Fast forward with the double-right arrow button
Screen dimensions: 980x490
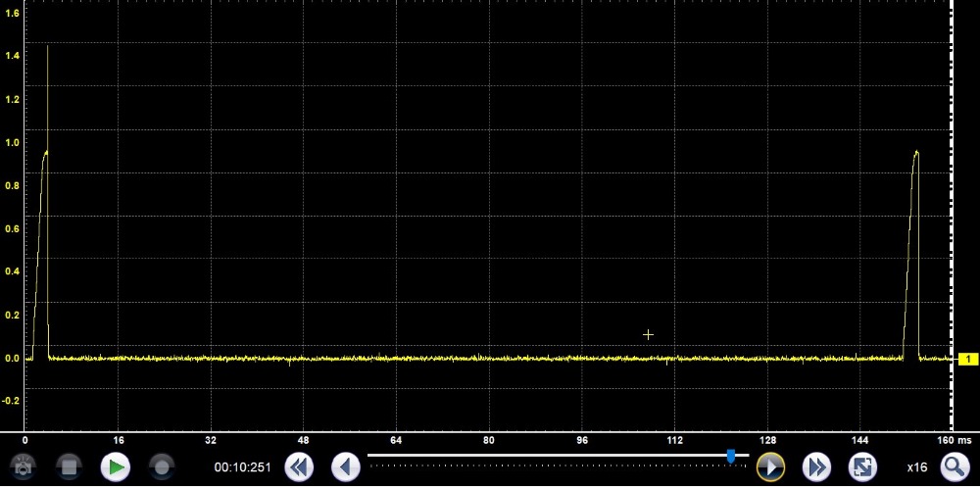[x=816, y=466]
